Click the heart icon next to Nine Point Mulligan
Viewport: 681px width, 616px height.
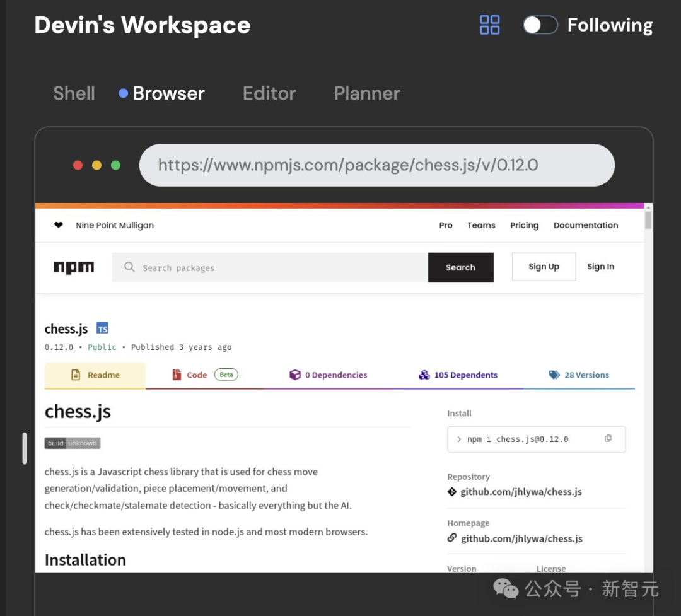point(58,225)
